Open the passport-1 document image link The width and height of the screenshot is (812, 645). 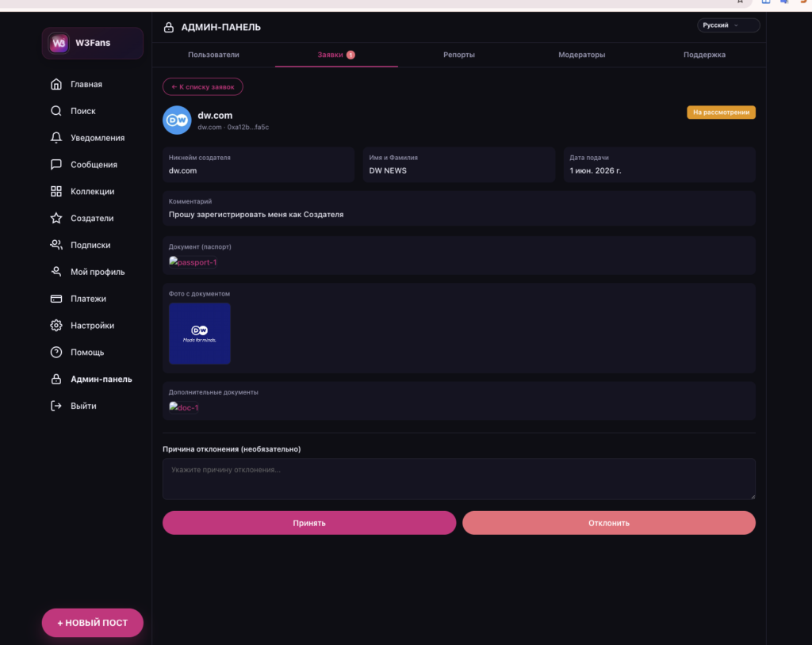click(x=193, y=262)
